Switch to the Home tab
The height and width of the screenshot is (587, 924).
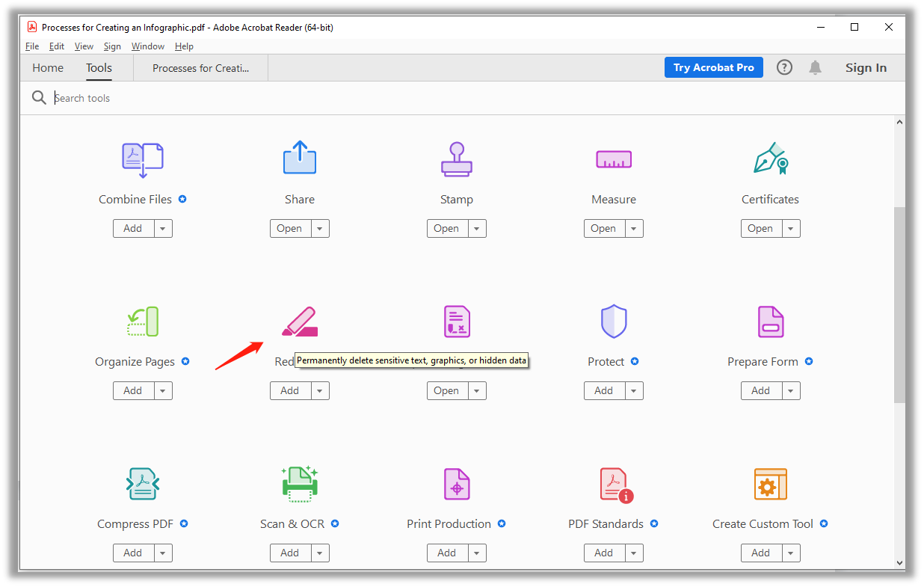point(48,67)
